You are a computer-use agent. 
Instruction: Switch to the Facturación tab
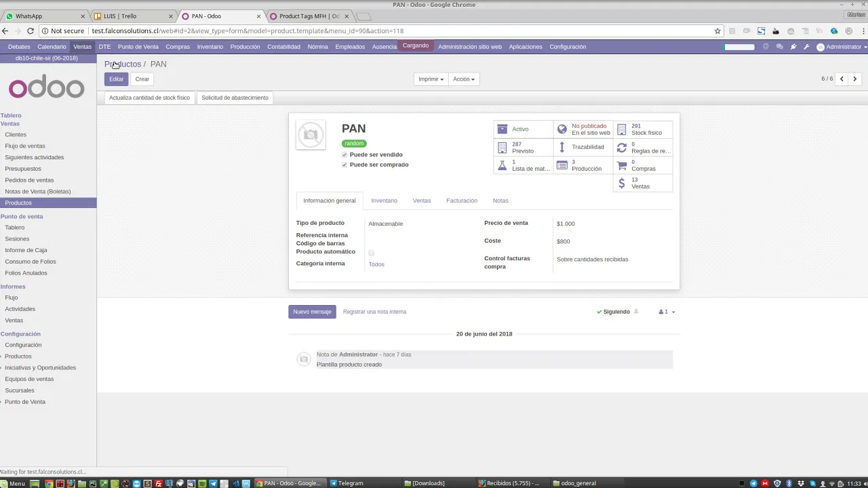pyautogui.click(x=462, y=201)
